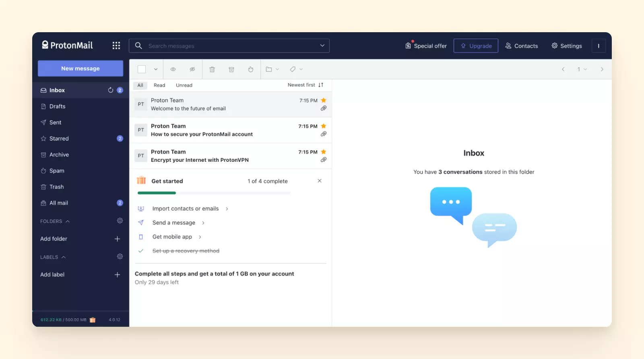Click the Get started progress bar
The width and height of the screenshot is (644, 359).
[x=214, y=193]
